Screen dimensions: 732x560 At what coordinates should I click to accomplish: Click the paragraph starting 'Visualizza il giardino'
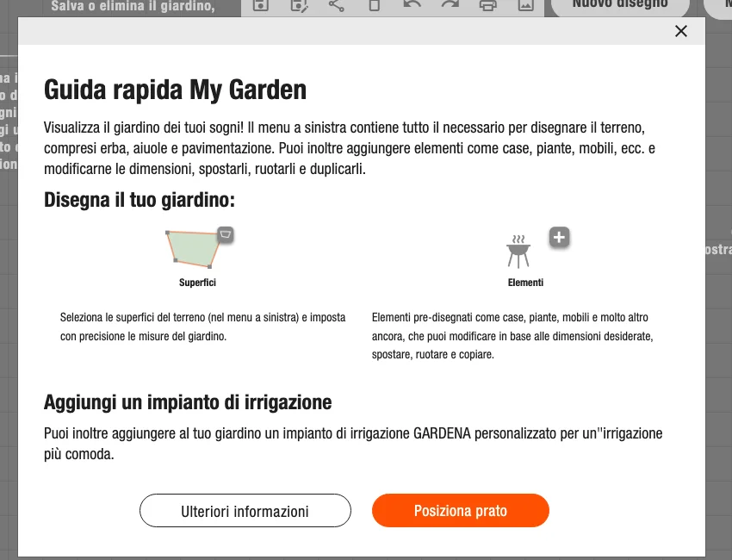pos(349,148)
